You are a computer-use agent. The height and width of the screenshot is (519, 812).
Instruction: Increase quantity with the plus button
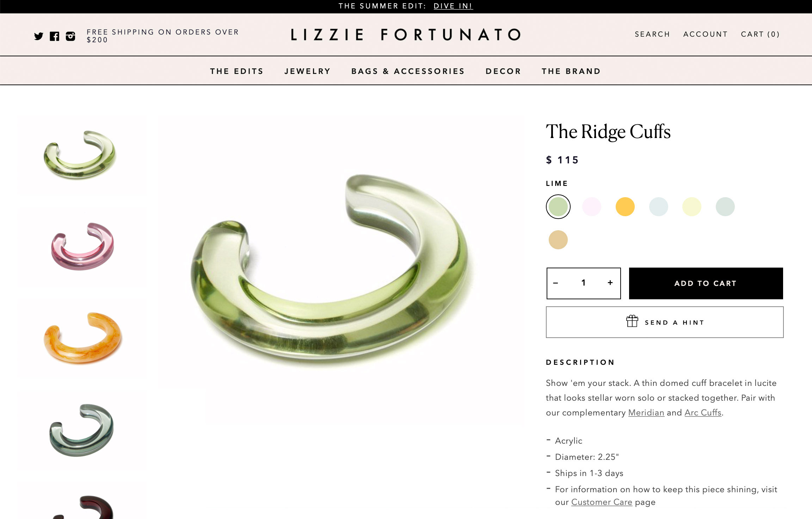pyautogui.click(x=610, y=283)
